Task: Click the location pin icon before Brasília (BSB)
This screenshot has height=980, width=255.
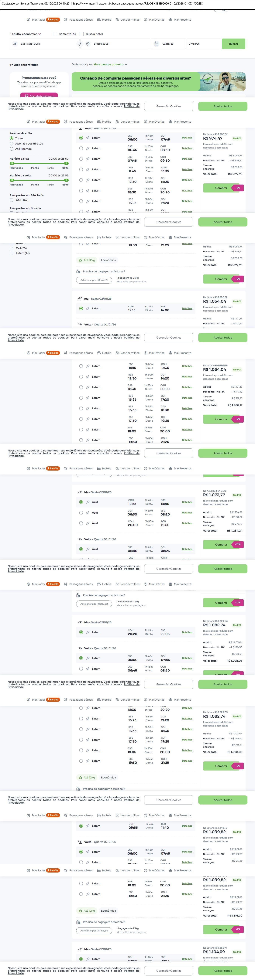Action: [x=88, y=44]
